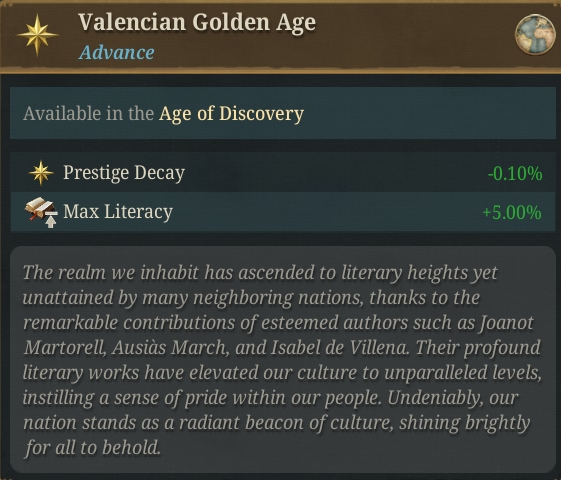Click the Ausiàs March name in text
561x480 pixels.
click(x=170, y=348)
